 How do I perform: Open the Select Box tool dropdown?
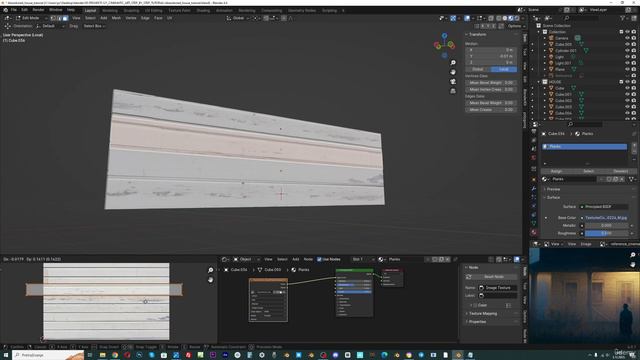pyautogui.click(x=94, y=26)
